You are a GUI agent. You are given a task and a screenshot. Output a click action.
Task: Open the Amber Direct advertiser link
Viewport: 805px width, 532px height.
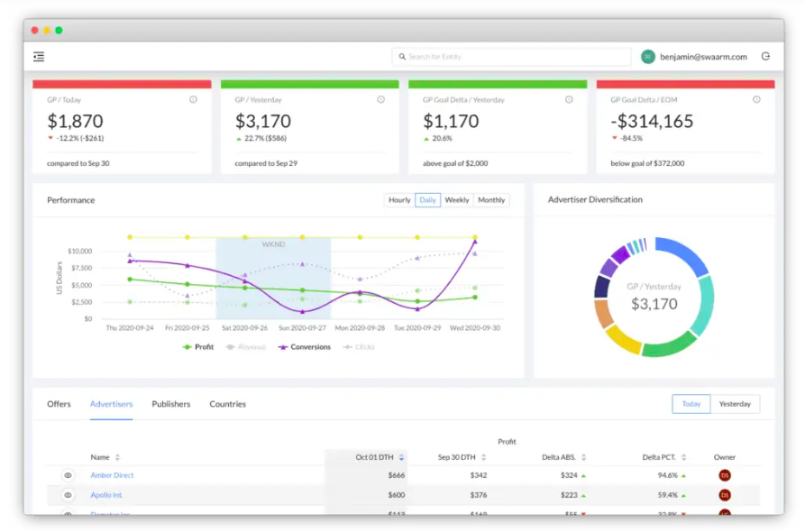[x=112, y=475]
